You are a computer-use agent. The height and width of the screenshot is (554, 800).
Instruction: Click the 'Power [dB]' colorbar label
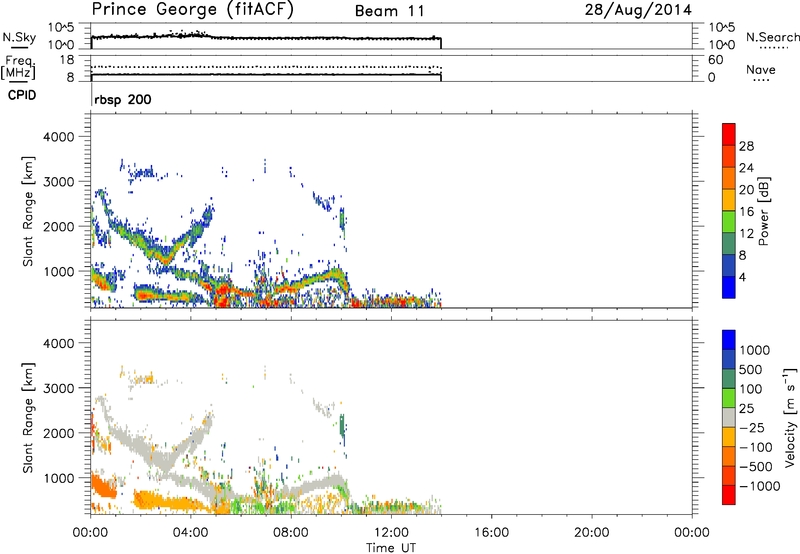pyautogui.click(x=763, y=211)
